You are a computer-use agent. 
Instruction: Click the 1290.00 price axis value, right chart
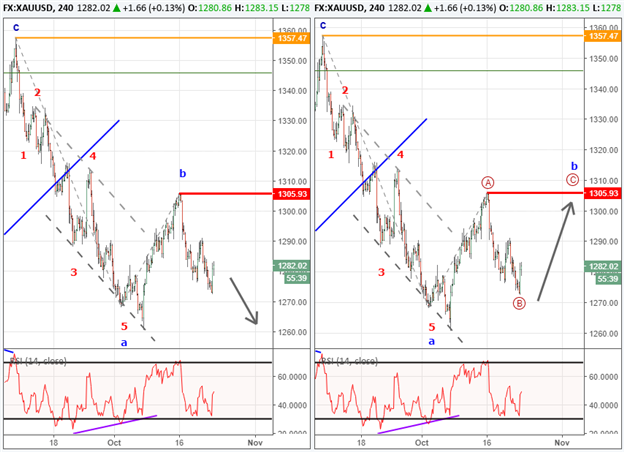[x=604, y=242]
